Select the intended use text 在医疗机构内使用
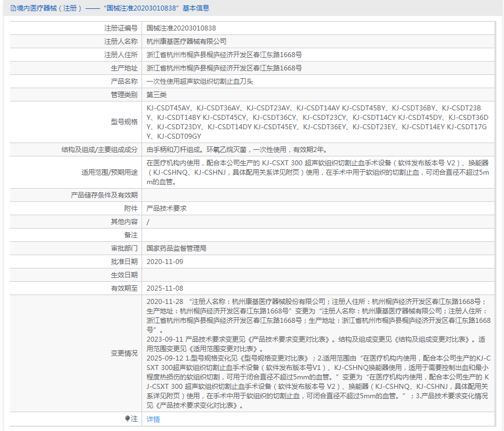The height and width of the screenshot is (431, 504). click(173, 163)
